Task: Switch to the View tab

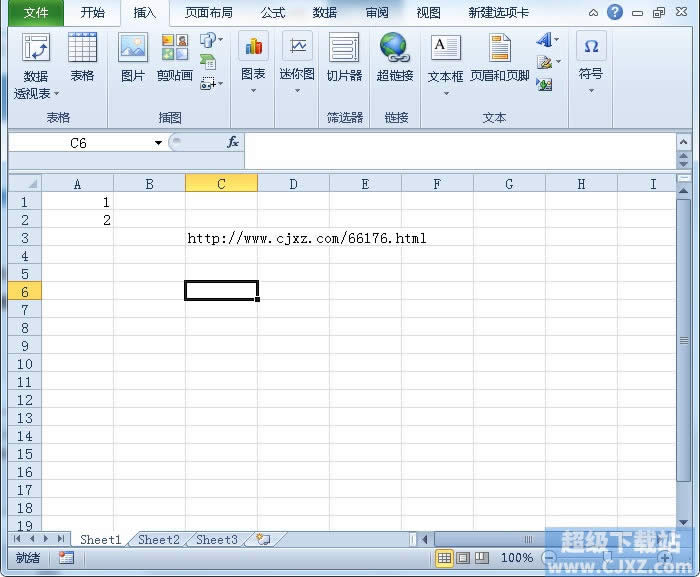Action: [428, 13]
